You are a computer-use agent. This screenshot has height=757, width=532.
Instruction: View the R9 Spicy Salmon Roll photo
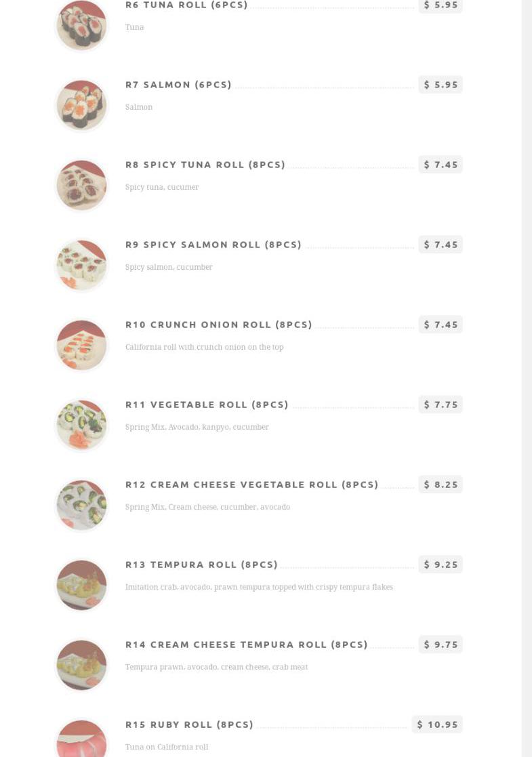(x=81, y=265)
